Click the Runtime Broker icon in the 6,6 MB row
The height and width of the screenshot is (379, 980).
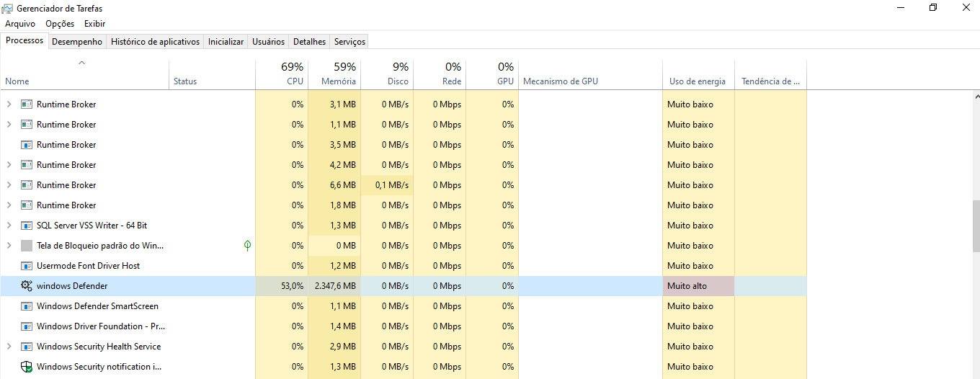coord(27,185)
